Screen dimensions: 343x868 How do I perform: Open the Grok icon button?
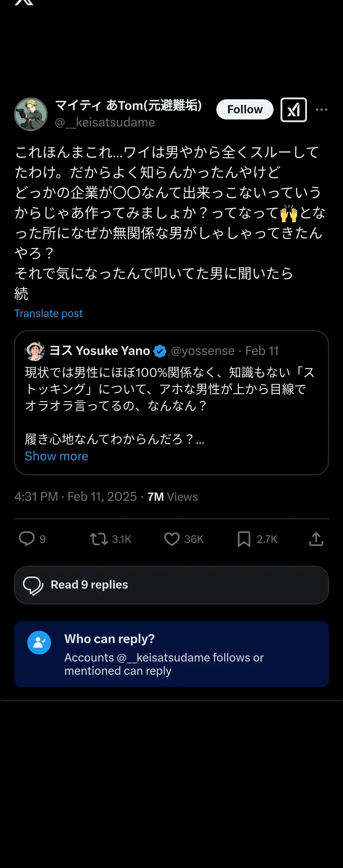click(293, 110)
